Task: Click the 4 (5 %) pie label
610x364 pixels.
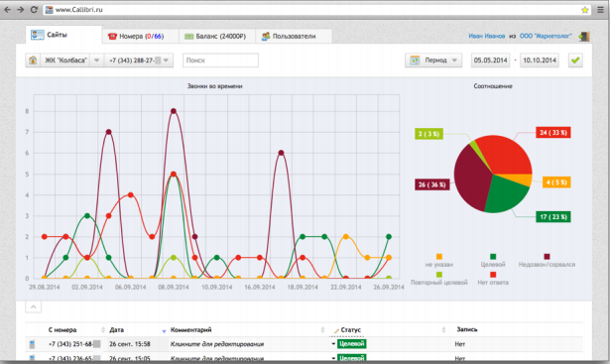Action: pyautogui.click(x=556, y=182)
